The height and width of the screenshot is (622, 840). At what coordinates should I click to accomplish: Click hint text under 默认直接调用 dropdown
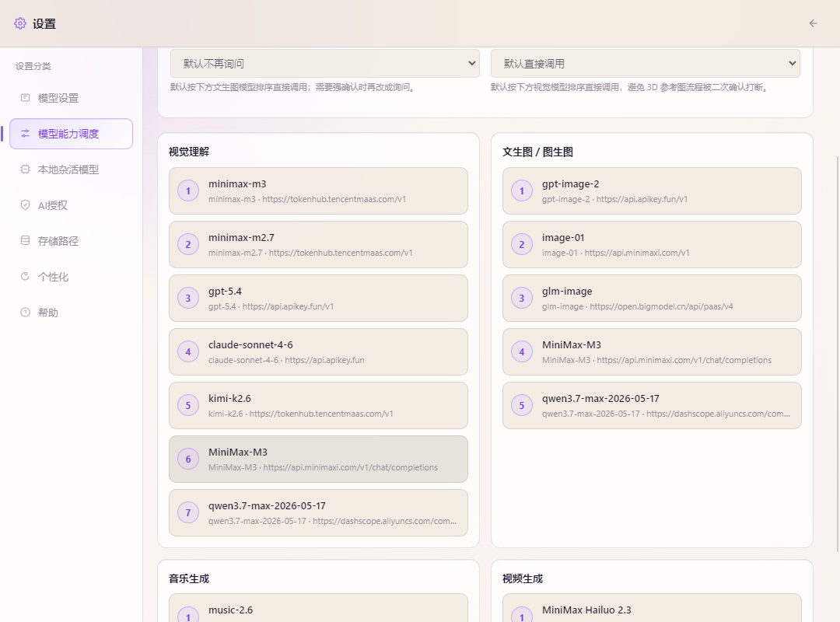(630, 87)
